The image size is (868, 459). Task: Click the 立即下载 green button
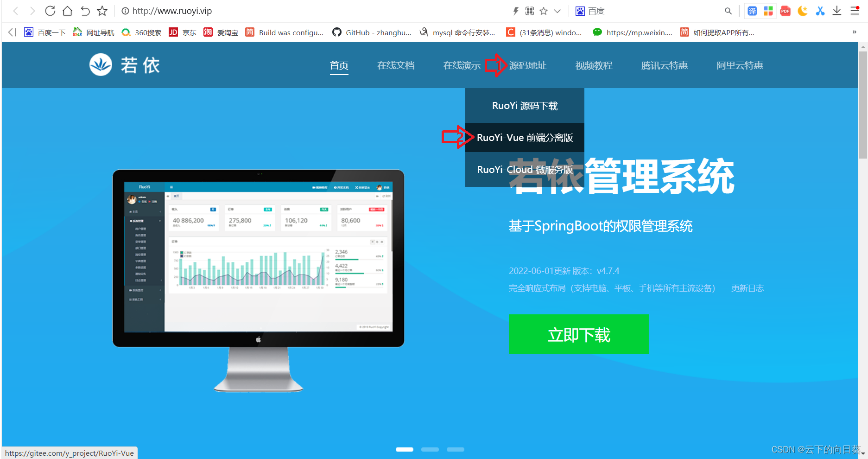pyautogui.click(x=579, y=334)
